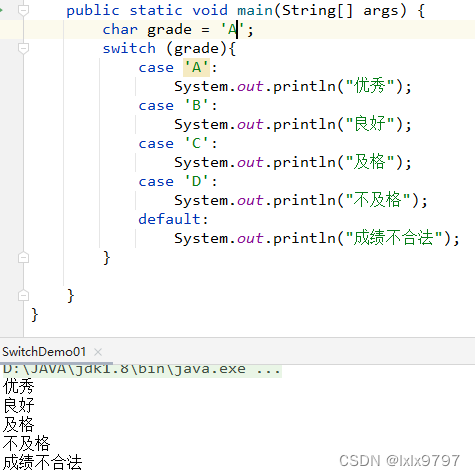Click println("良好") statement in editor
This screenshot has width=475, height=476.
click(293, 124)
